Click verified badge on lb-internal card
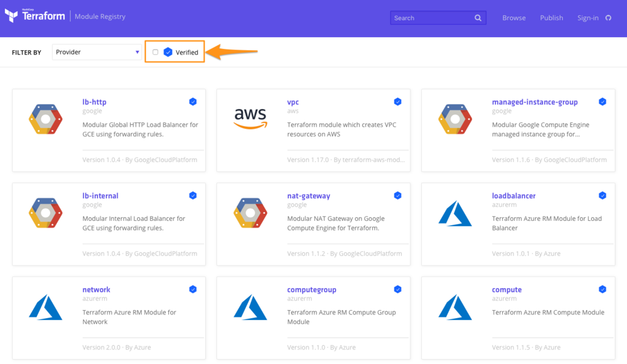The width and height of the screenshot is (627, 364). [x=193, y=195]
